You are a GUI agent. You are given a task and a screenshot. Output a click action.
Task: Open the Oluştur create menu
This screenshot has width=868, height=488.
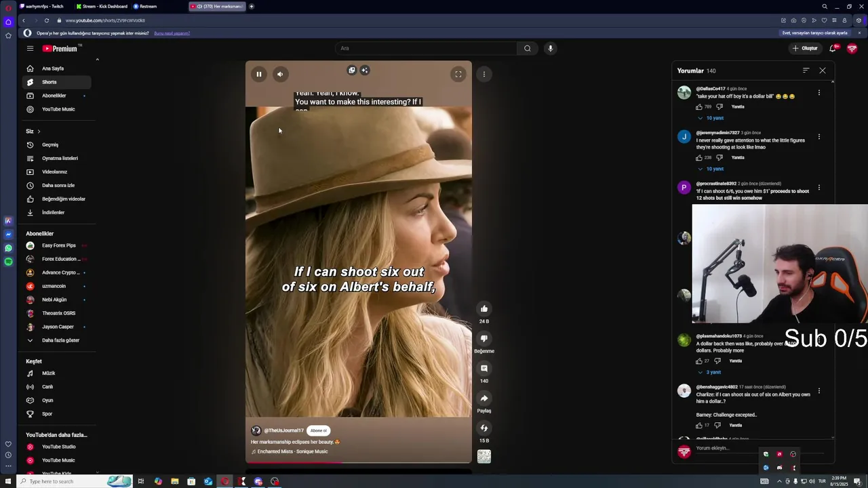tap(805, 48)
